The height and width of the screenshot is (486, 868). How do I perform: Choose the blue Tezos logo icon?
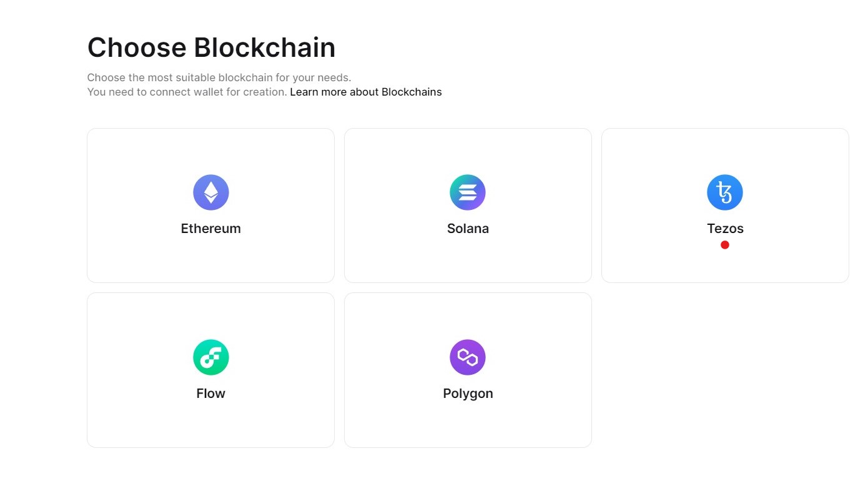pyautogui.click(x=725, y=192)
